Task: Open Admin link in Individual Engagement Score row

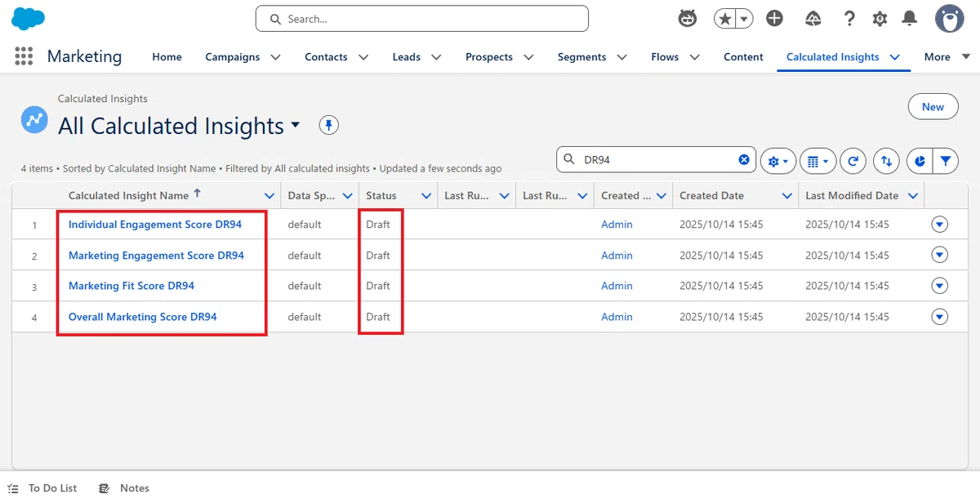Action: pyautogui.click(x=617, y=225)
